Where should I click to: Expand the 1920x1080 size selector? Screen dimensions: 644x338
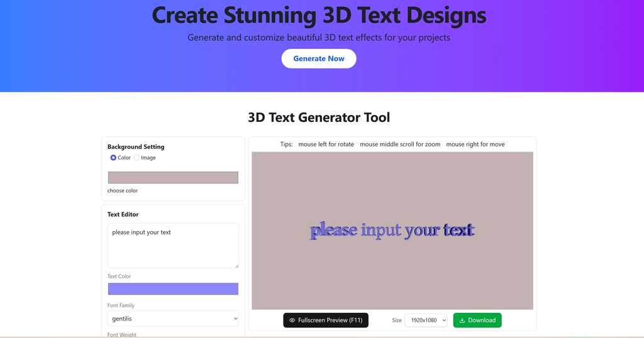(x=426, y=320)
